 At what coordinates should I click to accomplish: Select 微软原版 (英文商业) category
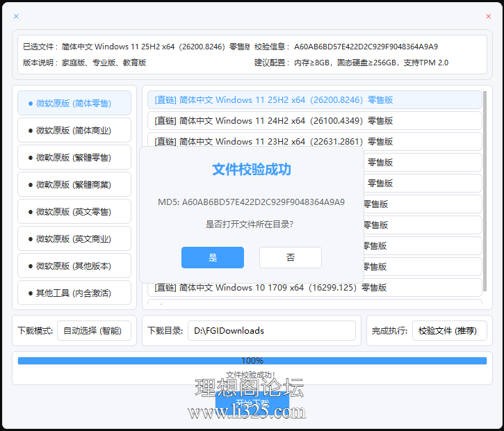point(74,239)
